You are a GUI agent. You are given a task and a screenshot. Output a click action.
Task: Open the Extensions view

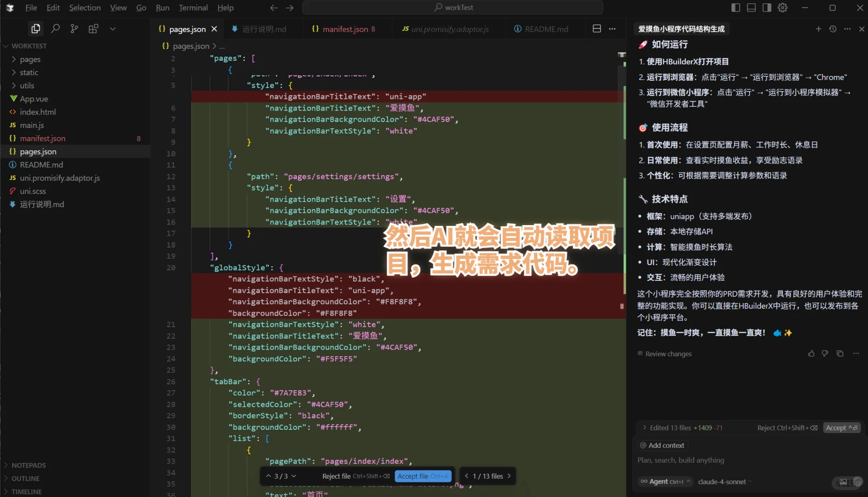[x=93, y=28]
